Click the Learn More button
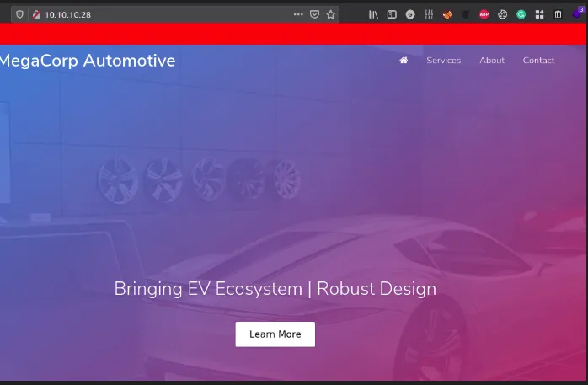Screen dimensions: 588x385 [x=275, y=334]
